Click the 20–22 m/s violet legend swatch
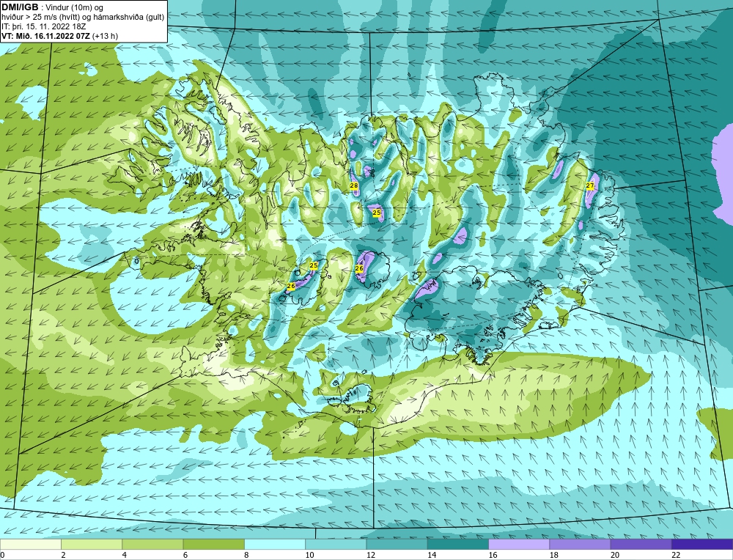Screen dimensions: 733x560 point(641,545)
